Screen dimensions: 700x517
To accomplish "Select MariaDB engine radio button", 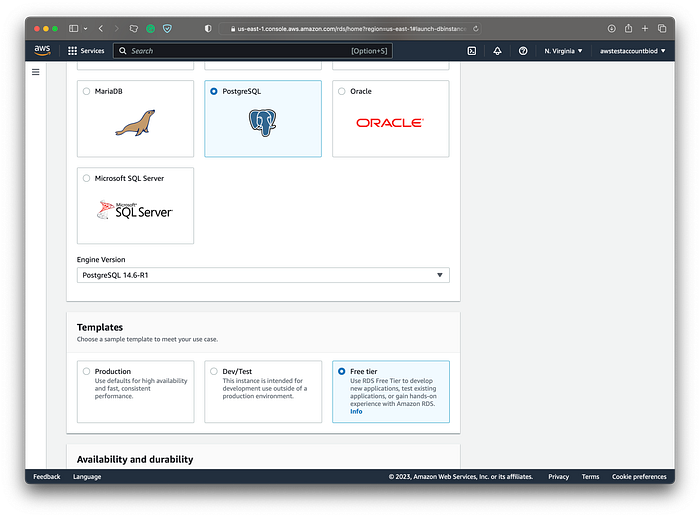I will click(x=86, y=91).
